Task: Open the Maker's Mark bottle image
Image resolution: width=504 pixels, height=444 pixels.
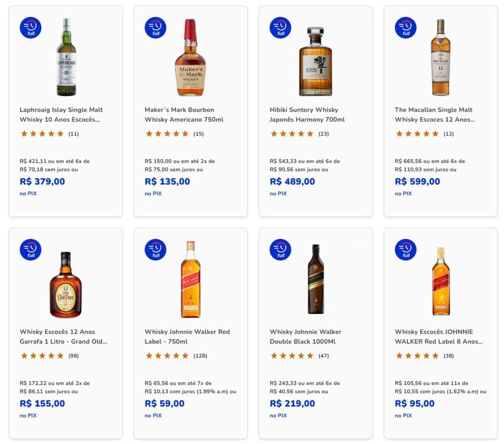Action: coord(190,57)
